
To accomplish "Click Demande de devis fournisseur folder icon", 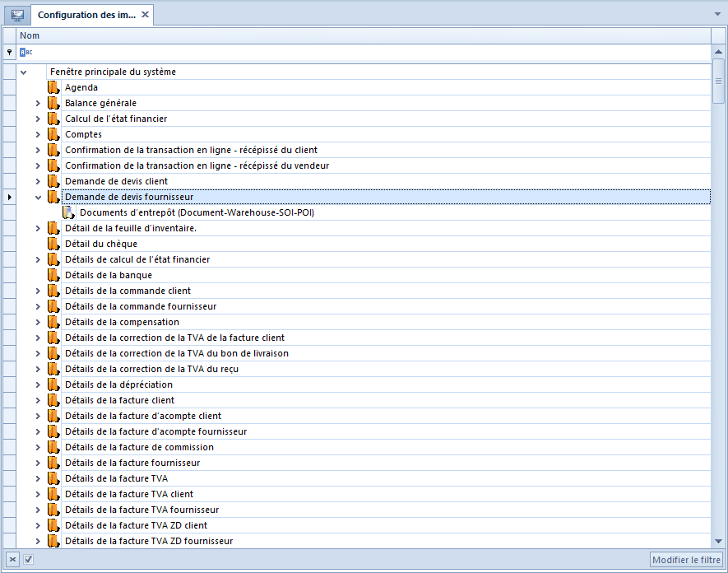I will (53, 197).
